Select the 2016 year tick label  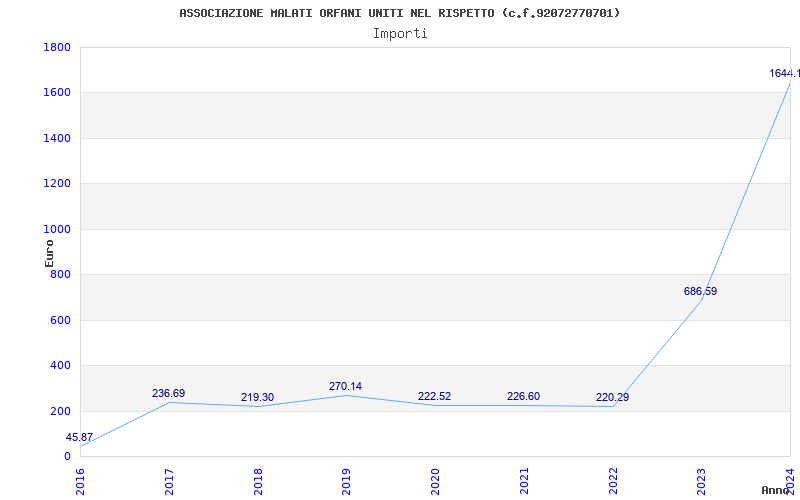[80, 481]
